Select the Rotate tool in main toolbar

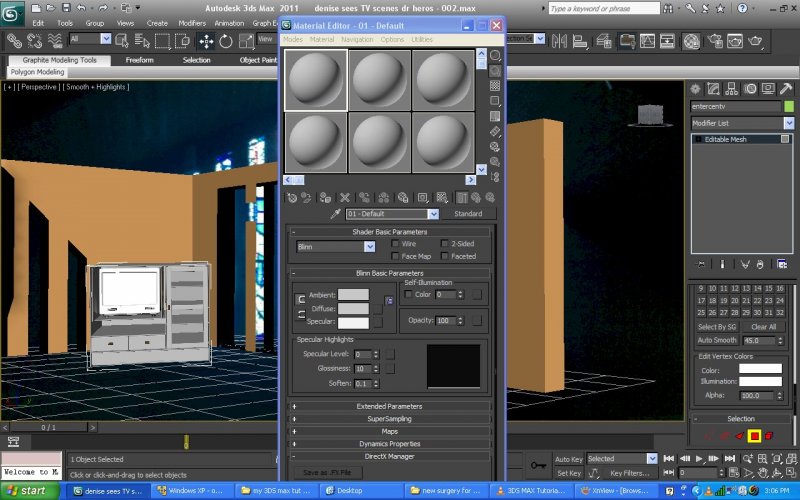point(226,41)
